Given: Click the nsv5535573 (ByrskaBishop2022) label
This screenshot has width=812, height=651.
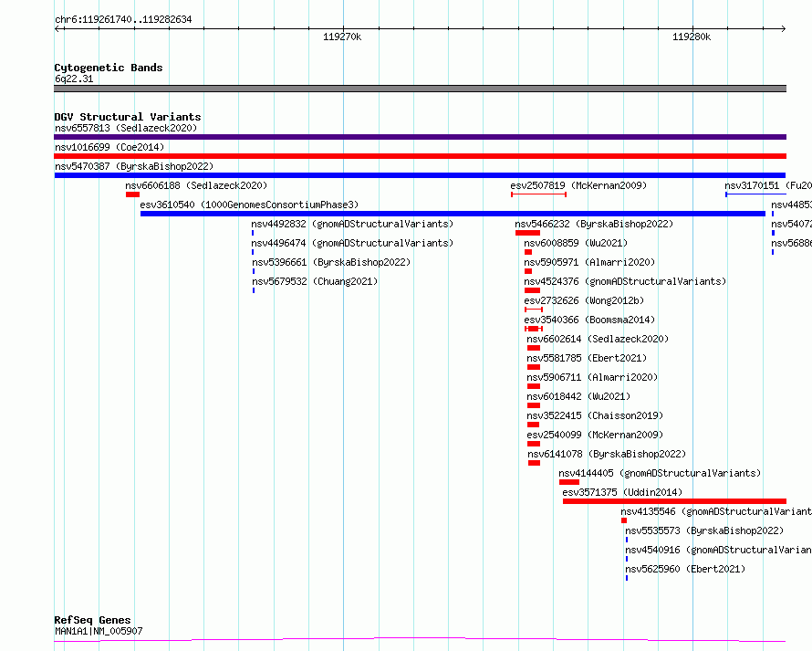Looking at the screenshot, I should tap(704, 530).
